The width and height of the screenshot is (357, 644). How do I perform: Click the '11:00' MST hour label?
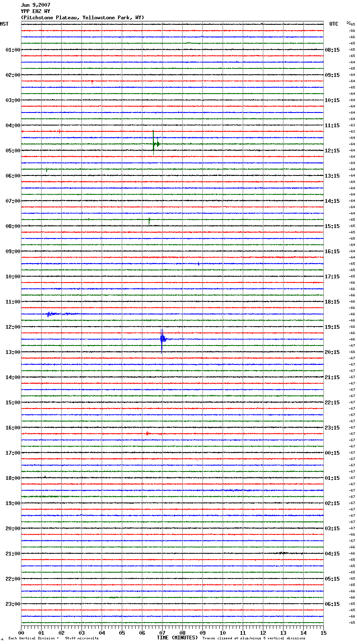(x=13, y=302)
